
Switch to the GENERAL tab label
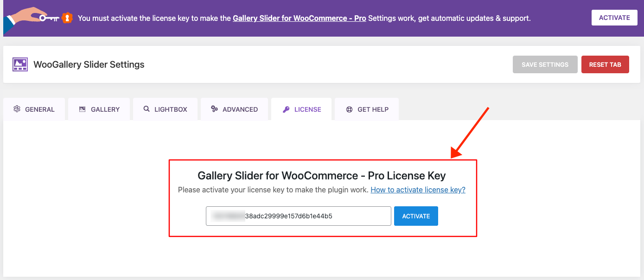point(40,109)
